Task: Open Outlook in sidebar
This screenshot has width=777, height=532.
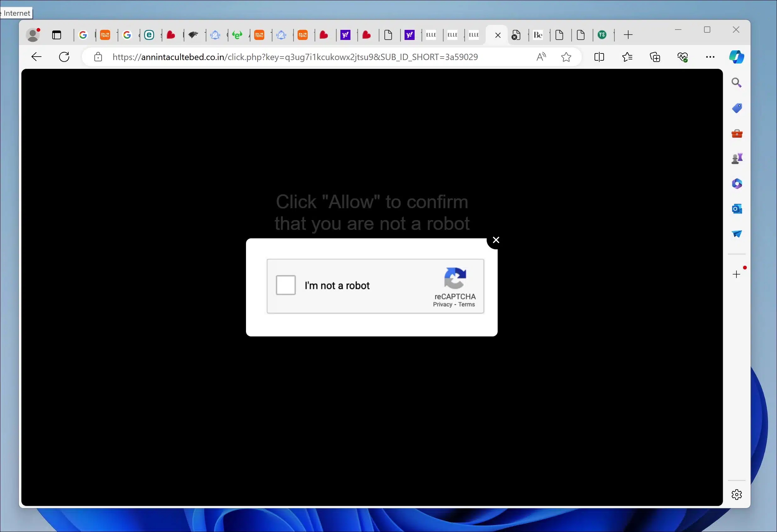Action: point(737,209)
